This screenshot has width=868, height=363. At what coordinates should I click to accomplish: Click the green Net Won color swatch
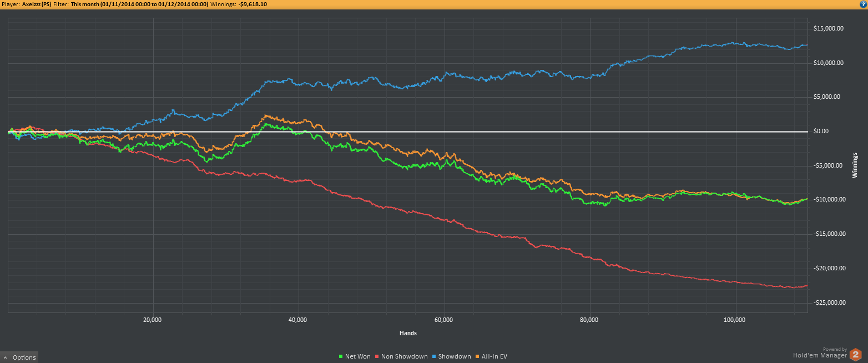point(340,356)
